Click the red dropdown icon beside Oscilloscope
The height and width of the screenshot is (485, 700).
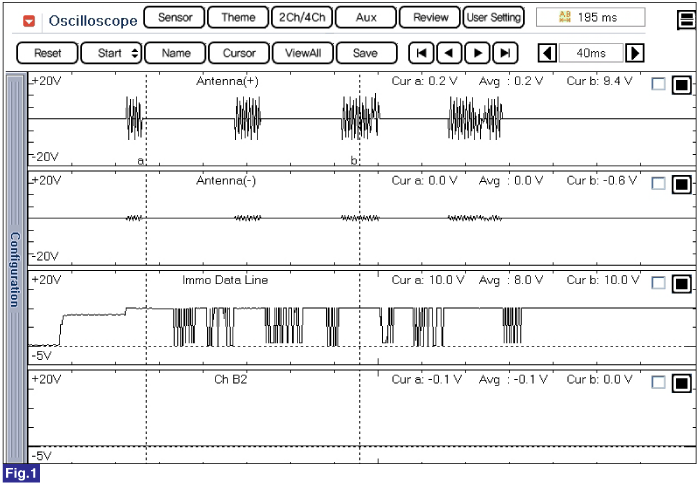pyautogui.click(x=29, y=21)
